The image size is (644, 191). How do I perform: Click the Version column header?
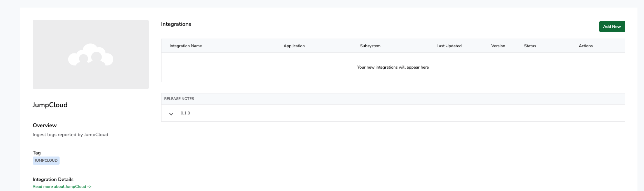498,46
